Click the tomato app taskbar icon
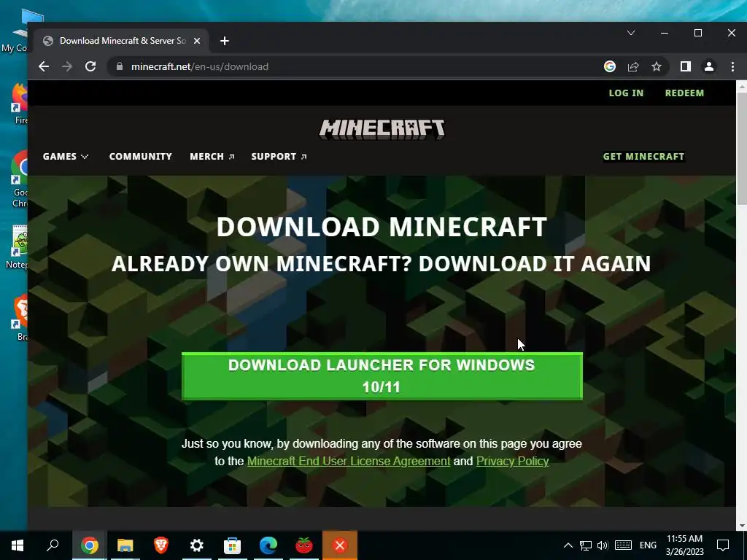The image size is (747, 560). (x=304, y=545)
